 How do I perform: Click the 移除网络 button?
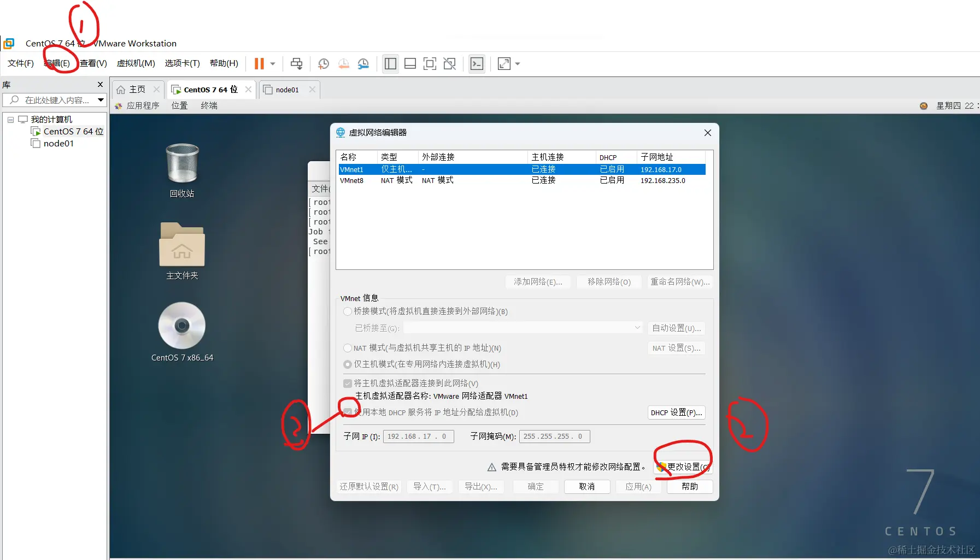pos(609,282)
